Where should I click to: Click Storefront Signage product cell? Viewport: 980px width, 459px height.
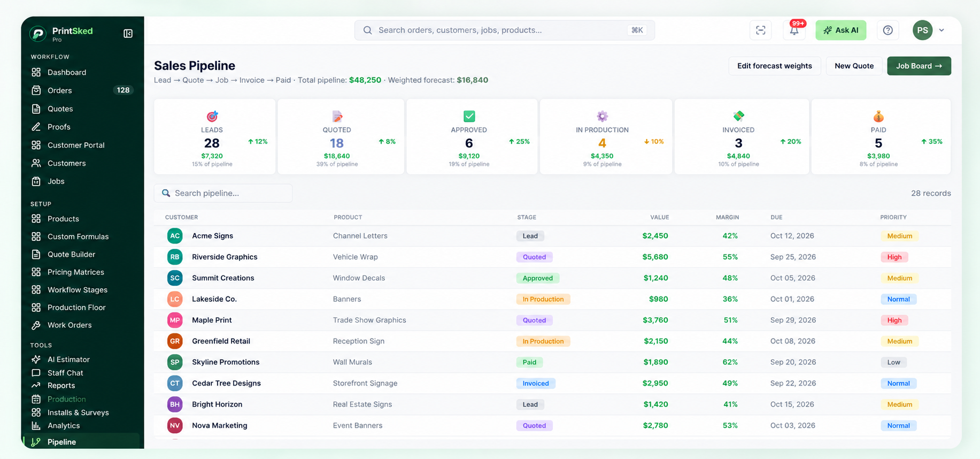(x=365, y=384)
